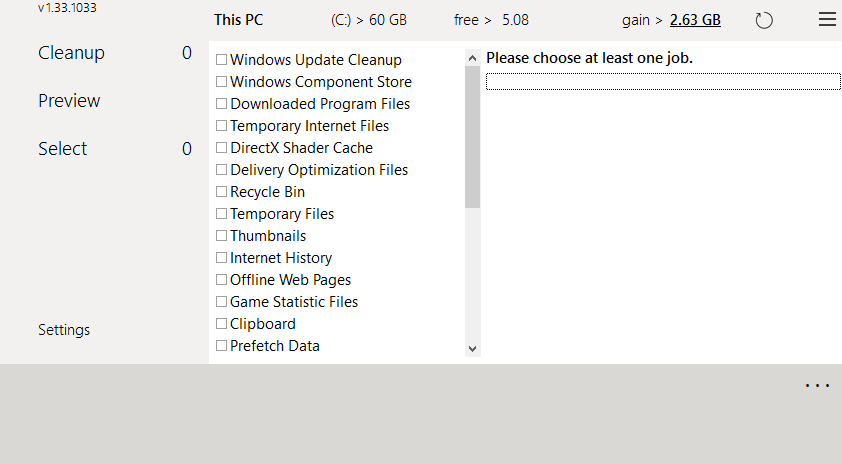This screenshot has height=464, width=842.
Task: Open the hamburger menu icon
Action: pyautogui.click(x=827, y=20)
